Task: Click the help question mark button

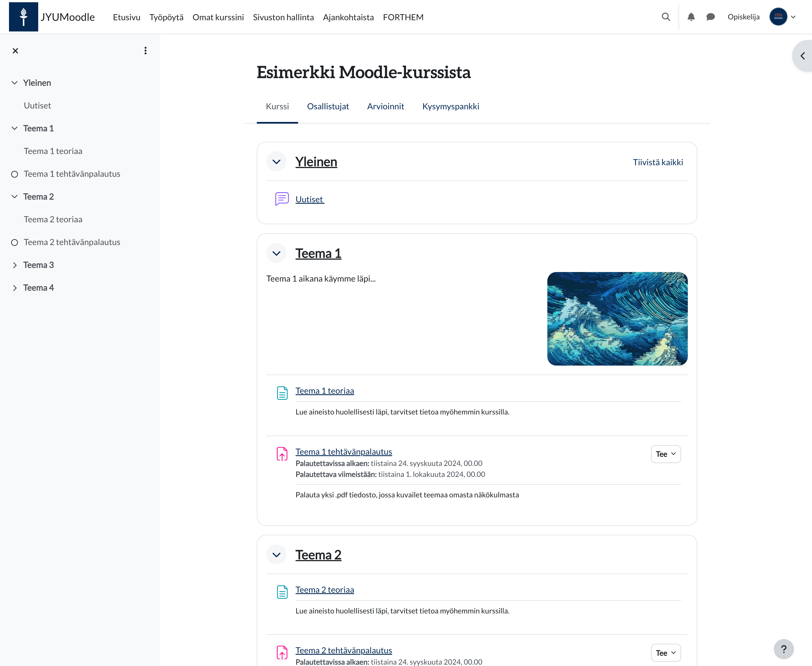Action: click(x=783, y=649)
